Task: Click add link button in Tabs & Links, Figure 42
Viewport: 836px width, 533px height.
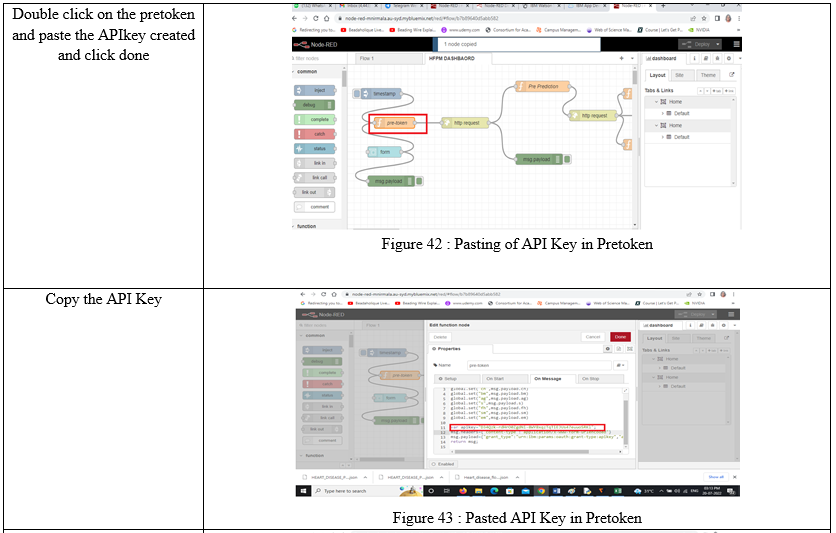Action: (x=729, y=91)
